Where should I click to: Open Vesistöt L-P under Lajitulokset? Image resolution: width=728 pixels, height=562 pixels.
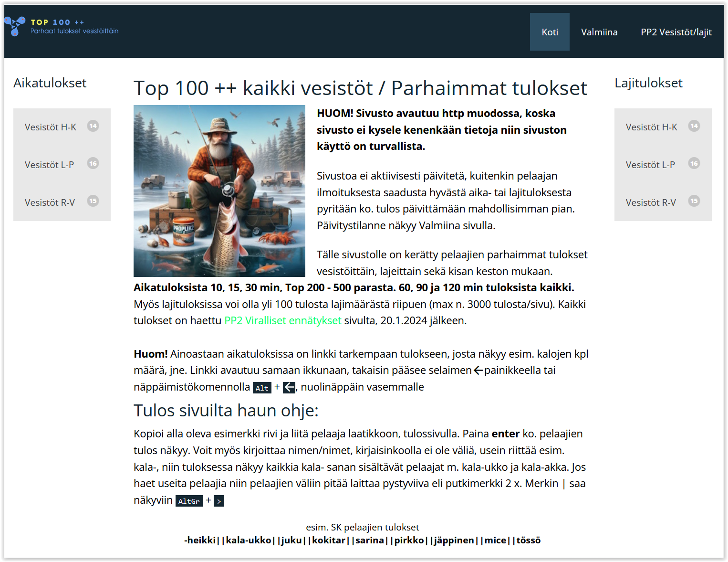(x=663, y=165)
